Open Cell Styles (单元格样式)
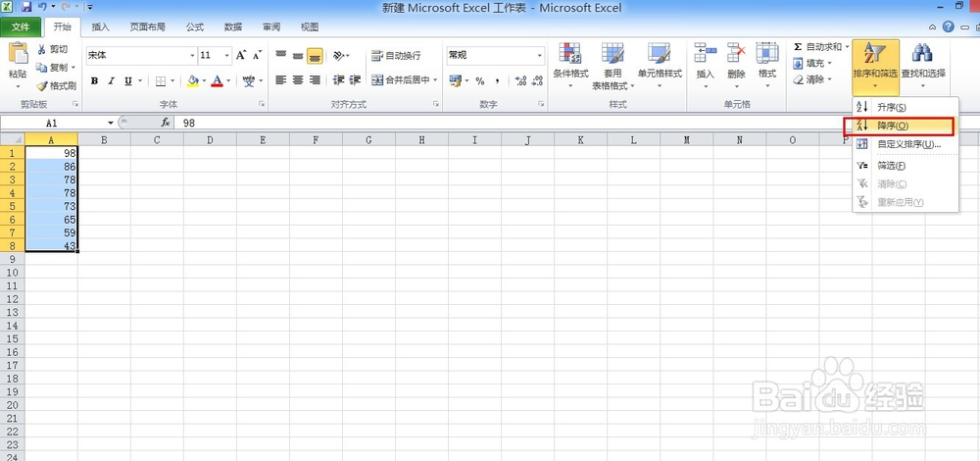The image size is (980, 461). tap(660, 66)
